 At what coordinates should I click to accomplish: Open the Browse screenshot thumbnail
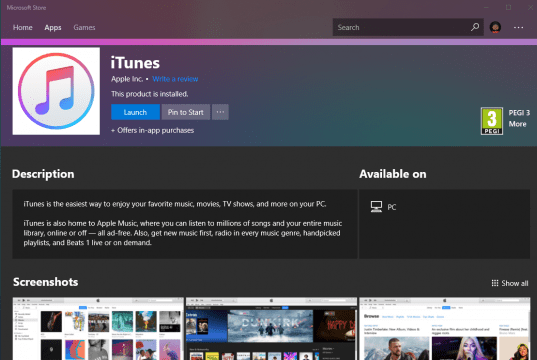click(x=445, y=328)
